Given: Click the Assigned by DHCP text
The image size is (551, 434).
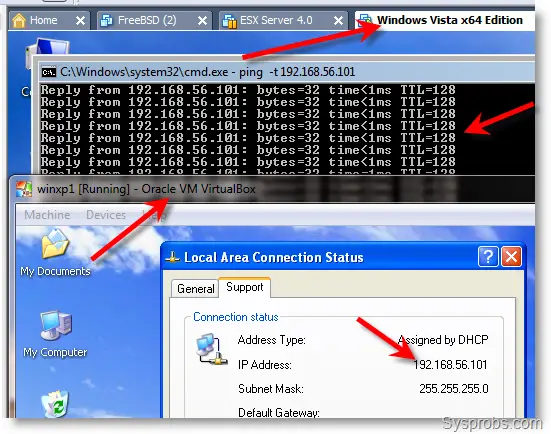Looking at the screenshot, I should [443, 340].
